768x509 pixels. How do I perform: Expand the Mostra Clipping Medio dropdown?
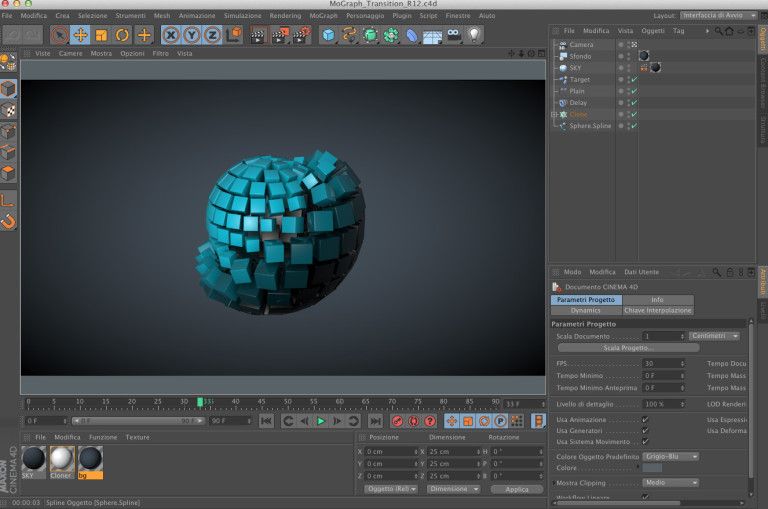pyautogui.click(x=670, y=482)
